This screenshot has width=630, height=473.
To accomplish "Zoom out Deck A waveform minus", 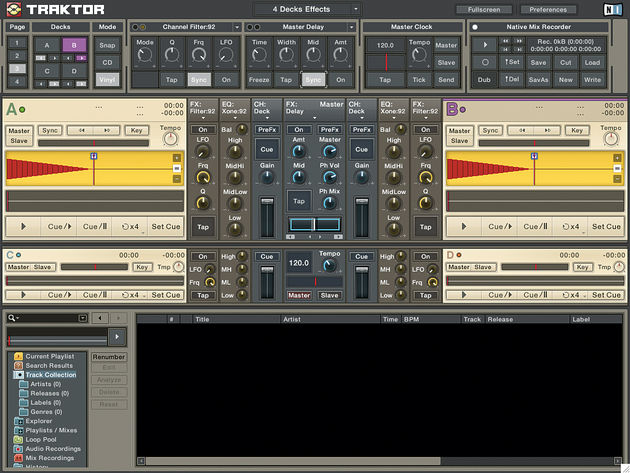I will tap(177, 179).
